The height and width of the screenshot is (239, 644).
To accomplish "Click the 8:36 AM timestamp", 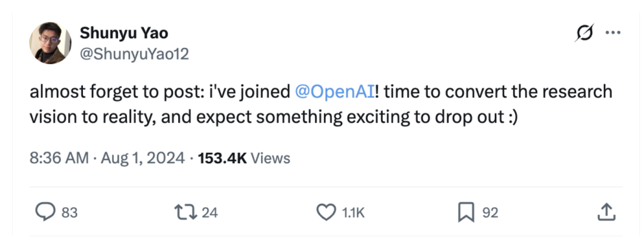I will point(57,158).
